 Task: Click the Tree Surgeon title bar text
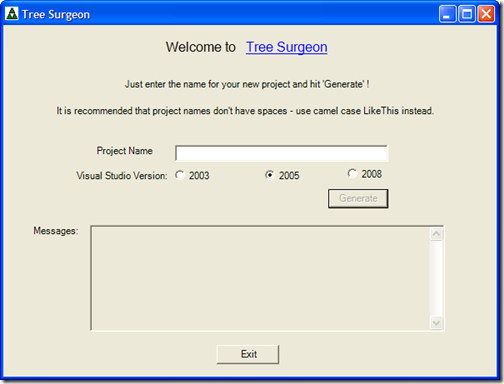tap(56, 14)
